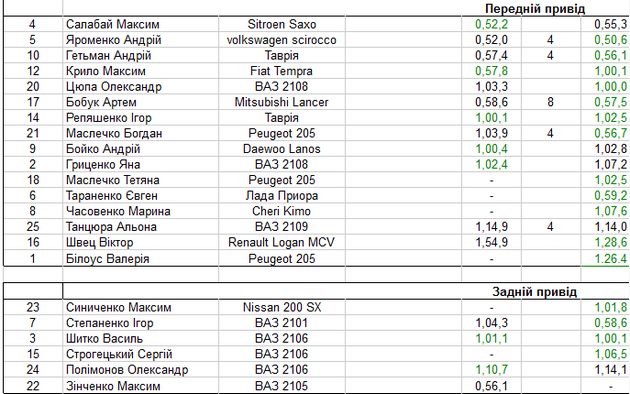
Task: Select the name cell Синиченко Максим
Action: (140, 307)
